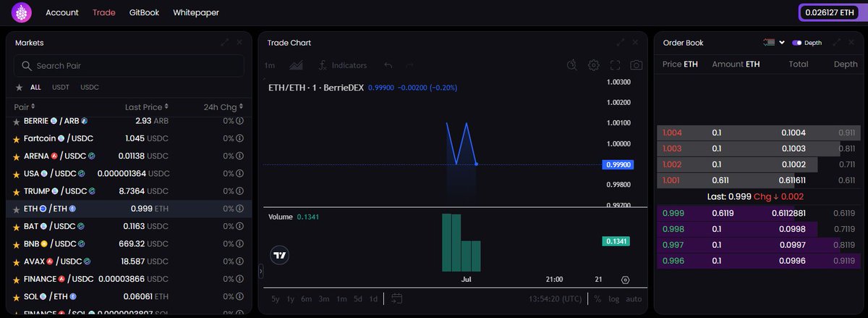868x318 pixels.
Task: Open the USA / USDC market row
Action: coord(129,174)
